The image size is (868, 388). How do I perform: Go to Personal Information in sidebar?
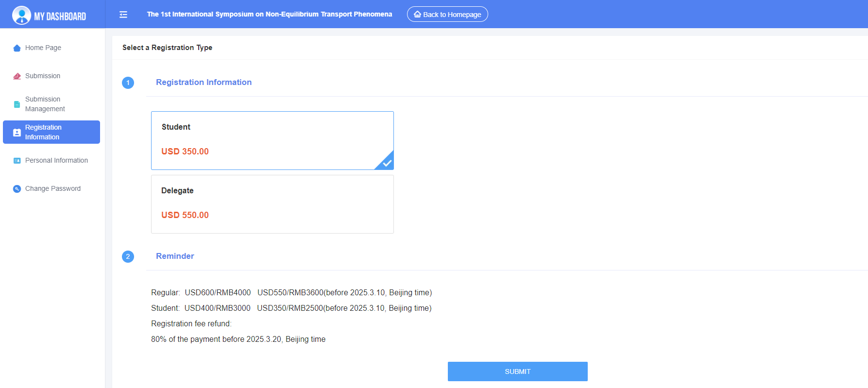coord(56,161)
